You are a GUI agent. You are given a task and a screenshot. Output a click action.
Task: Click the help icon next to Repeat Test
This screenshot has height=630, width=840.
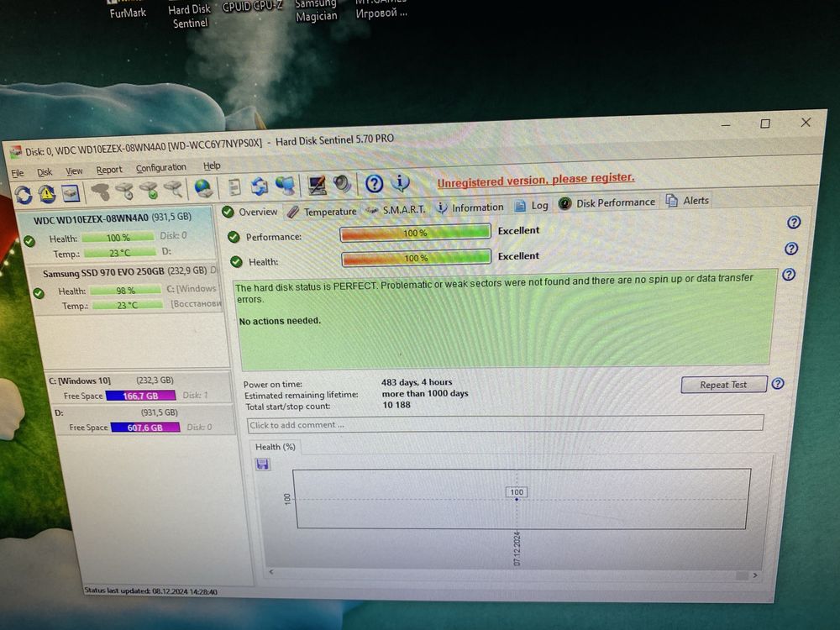tap(778, 384)
